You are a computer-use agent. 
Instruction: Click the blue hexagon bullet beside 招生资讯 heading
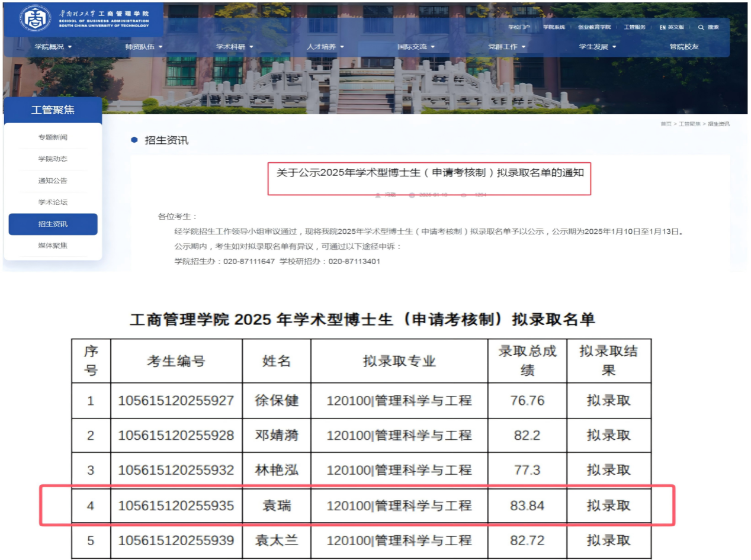click(134, 140)
